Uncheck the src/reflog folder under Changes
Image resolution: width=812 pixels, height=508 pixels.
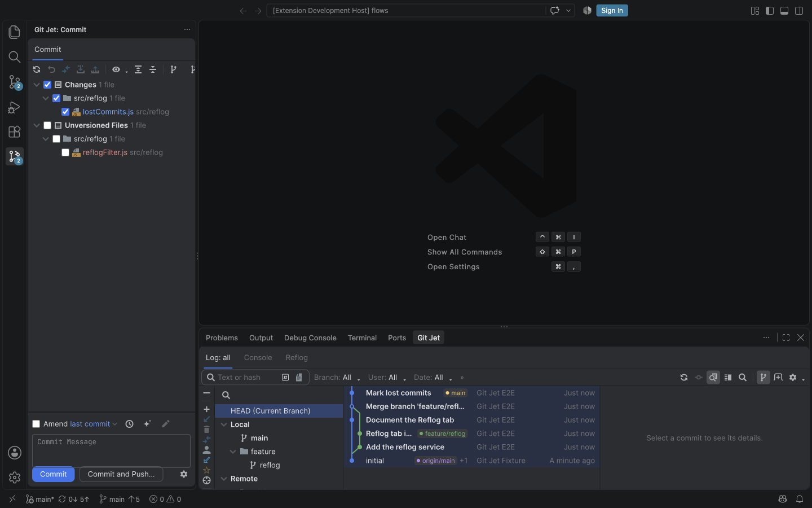tap(56, 98)
